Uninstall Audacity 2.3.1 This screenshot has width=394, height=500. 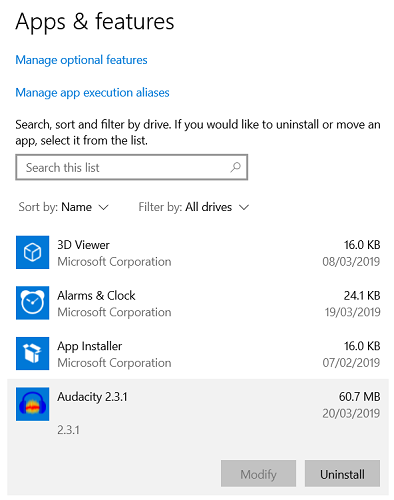click(342, 474)
